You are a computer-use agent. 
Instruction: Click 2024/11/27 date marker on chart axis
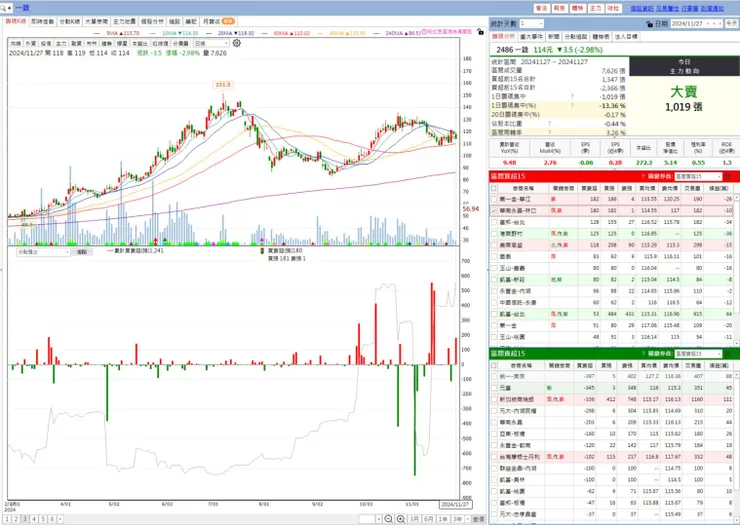(454, 504)
